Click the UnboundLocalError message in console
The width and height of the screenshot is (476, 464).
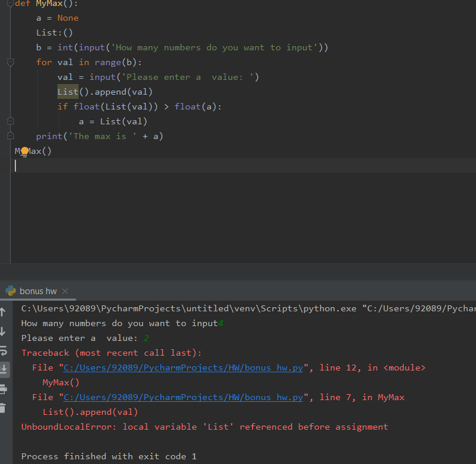205,427
